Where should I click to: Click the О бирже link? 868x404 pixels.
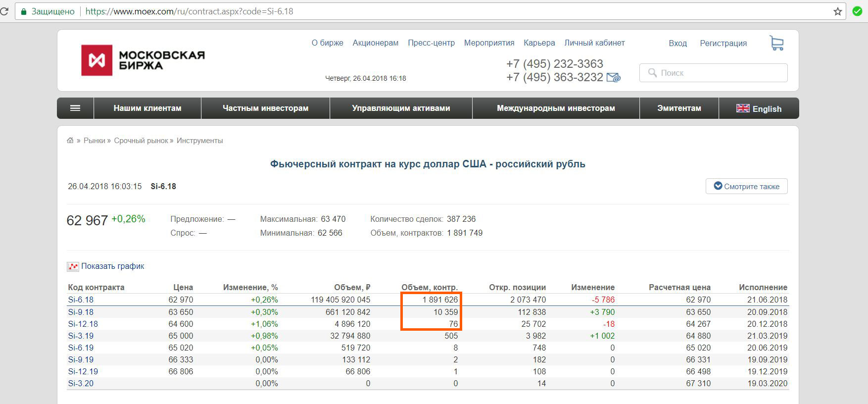[327, 43]
